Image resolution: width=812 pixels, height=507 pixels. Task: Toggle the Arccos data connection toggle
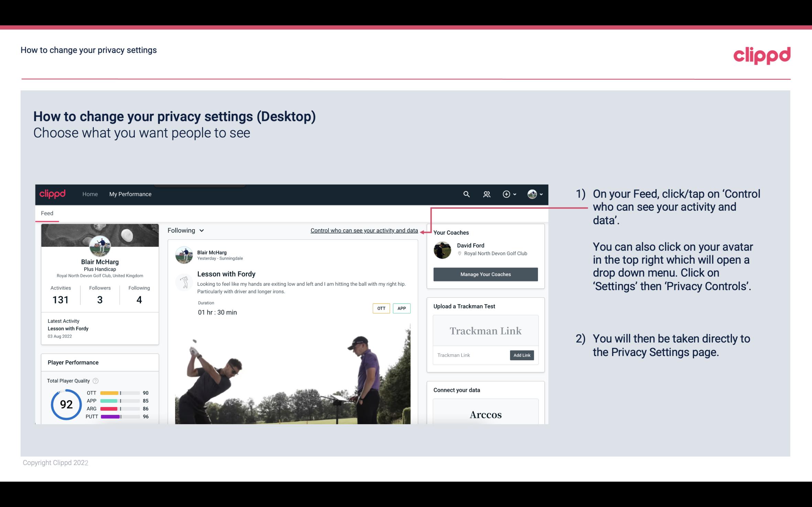click(485, 415)
